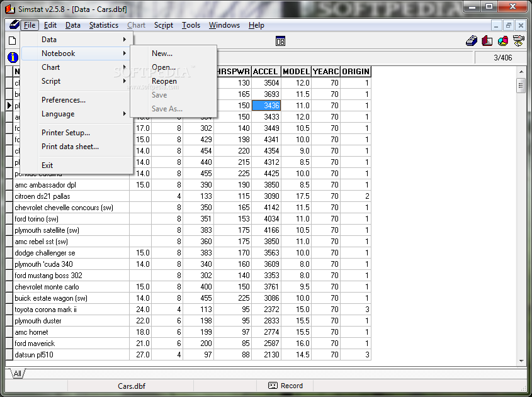Switch to the All tab at bottom
Screen dimensions: 532x397
click(x=17, y=373)
